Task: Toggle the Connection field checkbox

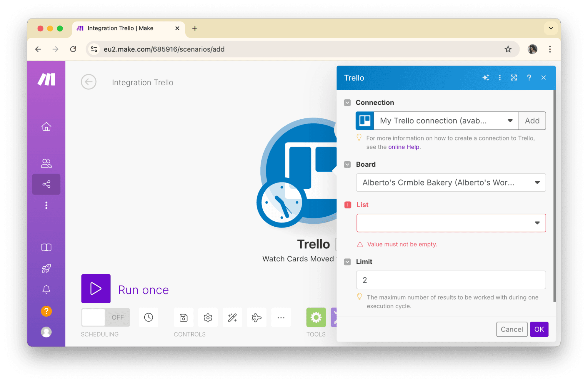Action: click(347, 103)
